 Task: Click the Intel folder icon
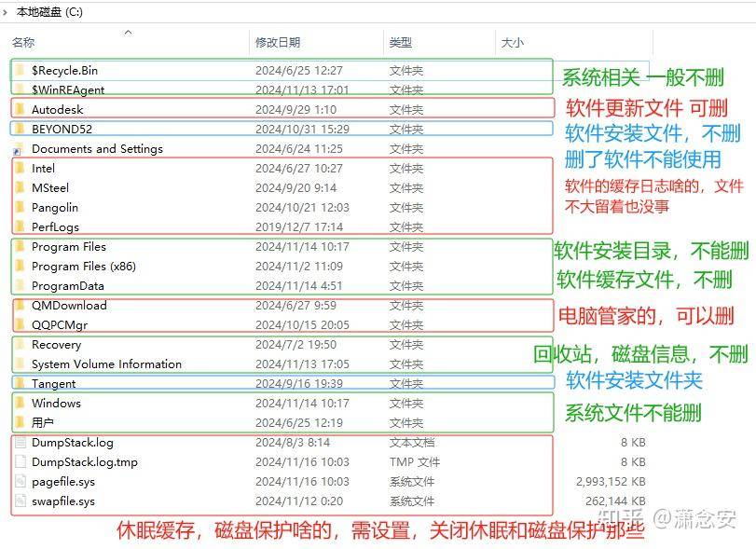[20, 168]
